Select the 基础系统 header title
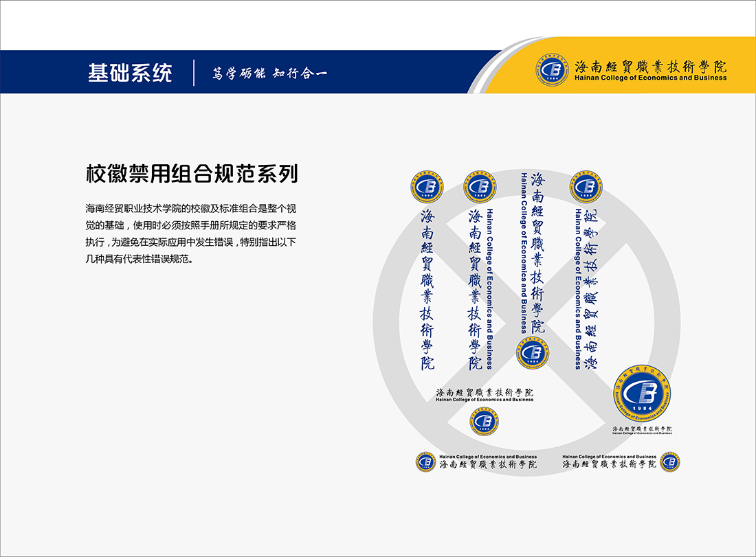756x557 pixels. [130, 73]
